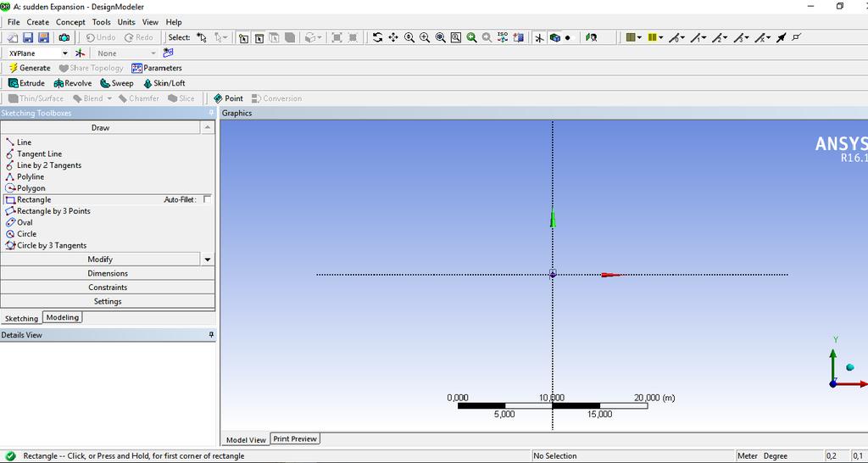Select the edge selection filter icon

click(x=259, y=37)
